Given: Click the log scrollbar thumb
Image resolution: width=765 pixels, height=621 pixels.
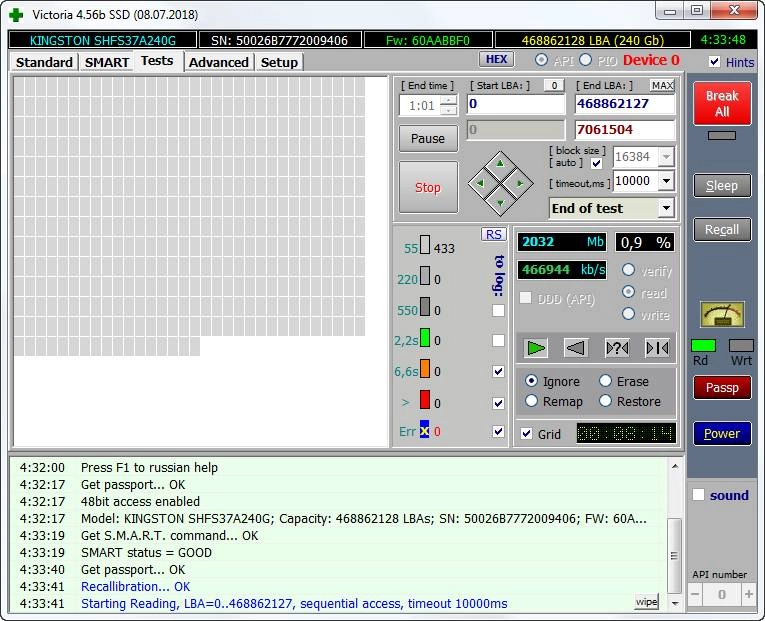Looking at the screenshot, I should tap(675, 556).
